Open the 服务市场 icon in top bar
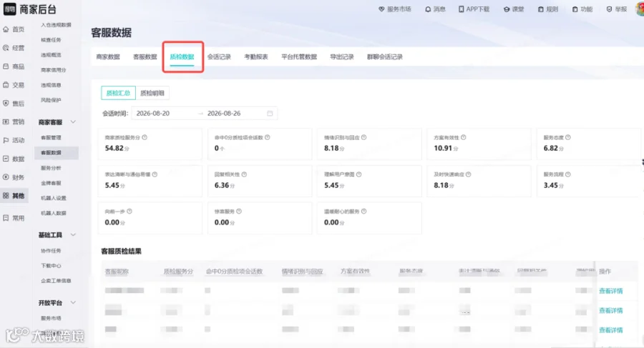This screenshot has height=348, width=644. tap(381, 9)
